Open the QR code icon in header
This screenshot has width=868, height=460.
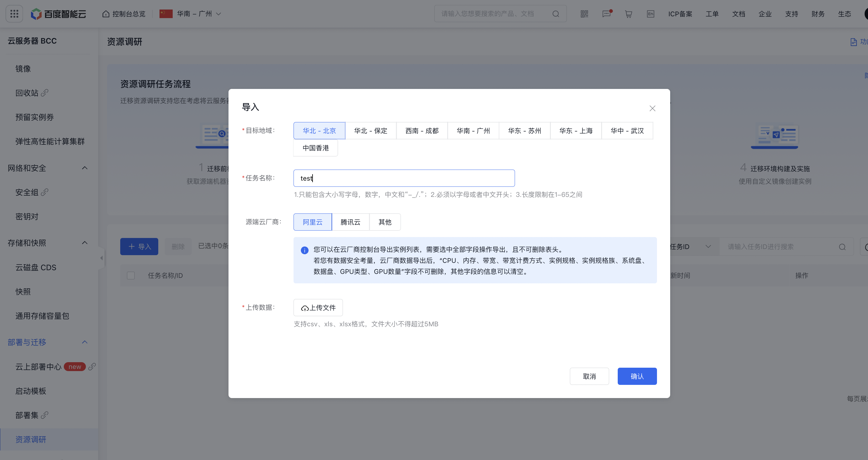tap(584, 14)
